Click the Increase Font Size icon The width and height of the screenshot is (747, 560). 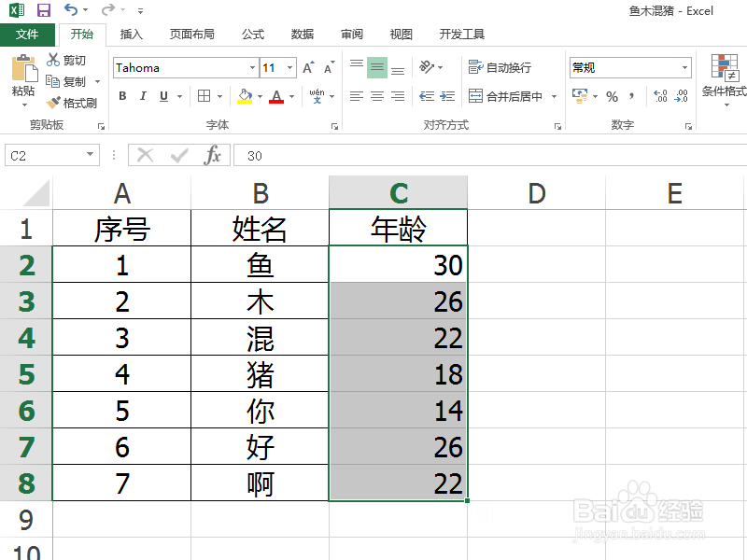[x=309, y=66]
